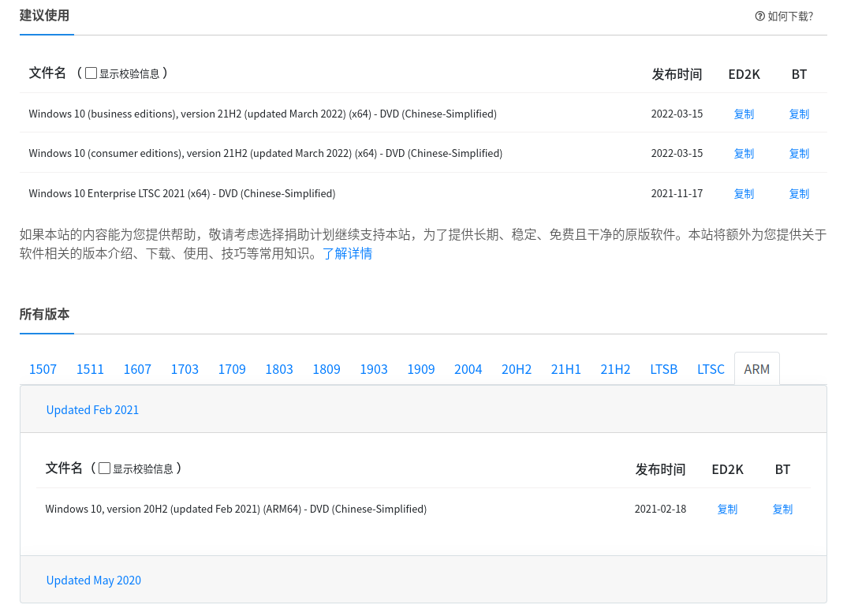Click BT column header in ARM table
847x616 pixels.
pos(782,469)
